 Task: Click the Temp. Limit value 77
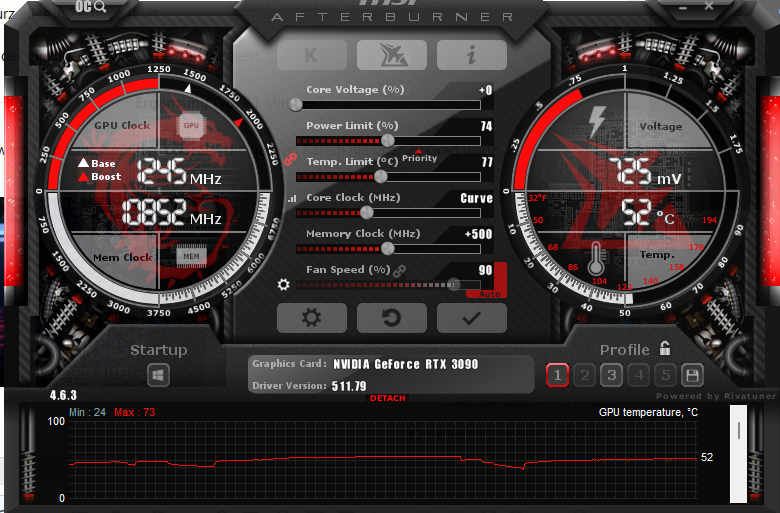[x=487, y=162]
